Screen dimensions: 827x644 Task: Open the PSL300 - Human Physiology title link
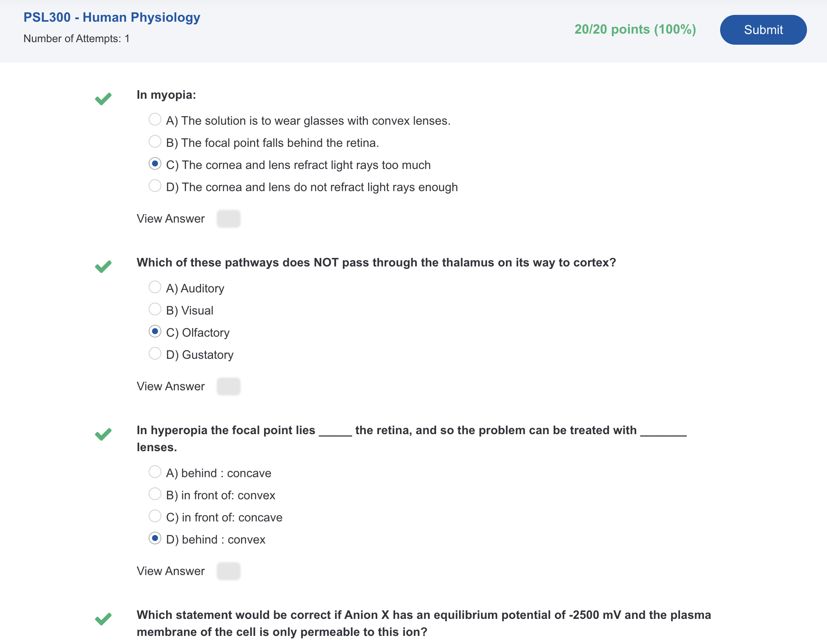(112, 17)
